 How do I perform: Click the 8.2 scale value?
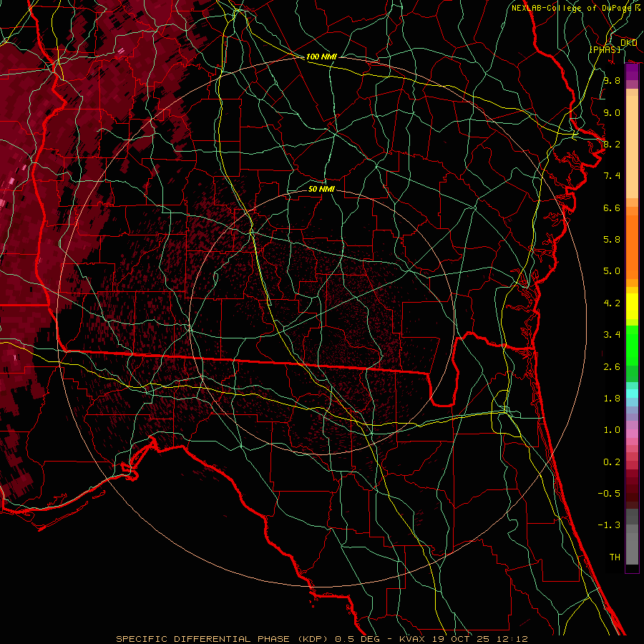612,144
